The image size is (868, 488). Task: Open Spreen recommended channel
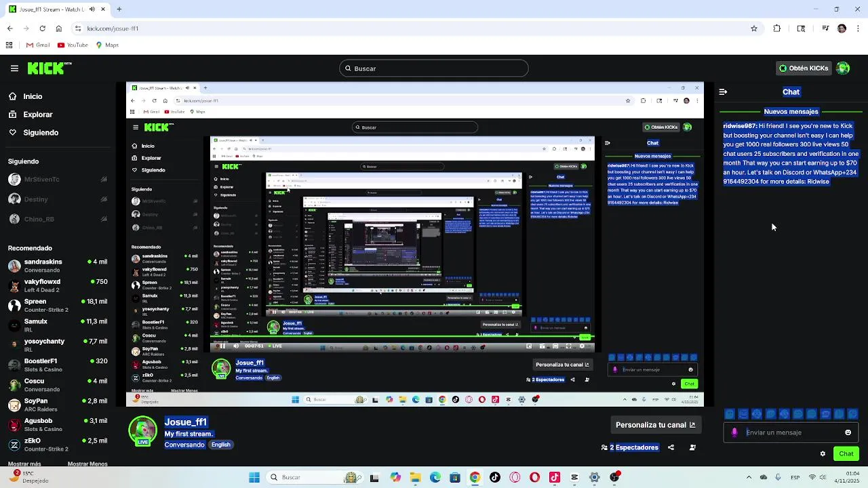58,306
